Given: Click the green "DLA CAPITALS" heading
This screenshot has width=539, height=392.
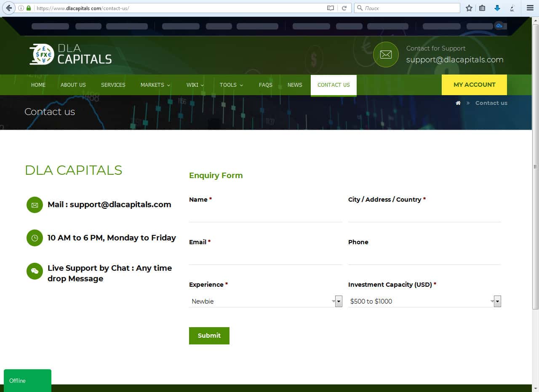Looking at the screenshot, I should tap(74, 170).
